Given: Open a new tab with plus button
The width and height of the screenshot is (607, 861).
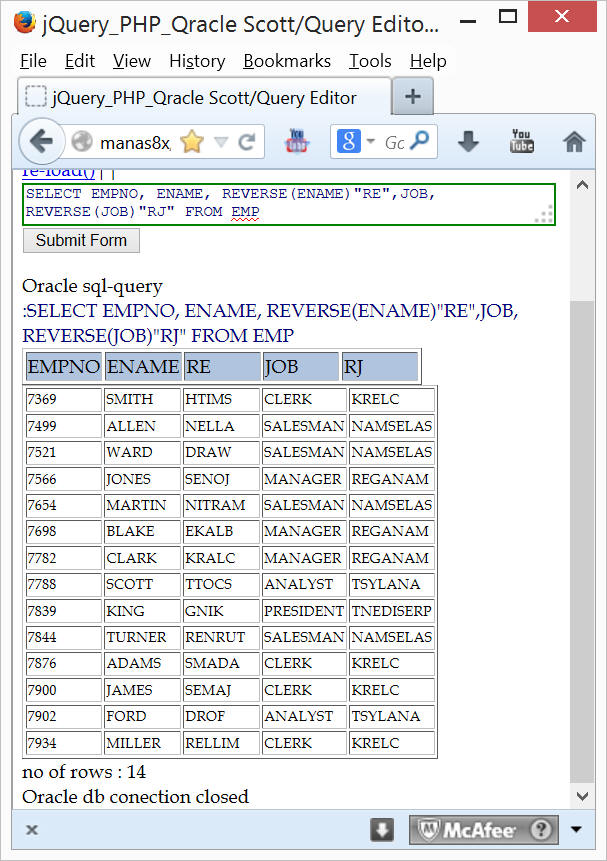Looking at the screenshot, I should pos(413,97).
